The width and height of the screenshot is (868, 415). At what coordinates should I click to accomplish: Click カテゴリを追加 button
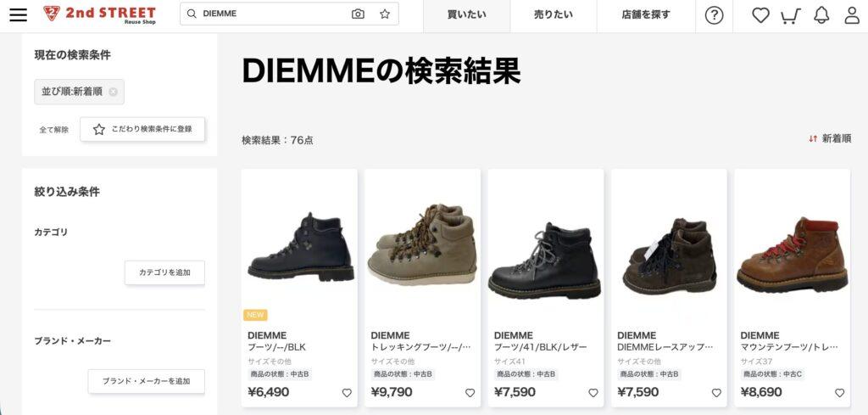tap(164, 272)
